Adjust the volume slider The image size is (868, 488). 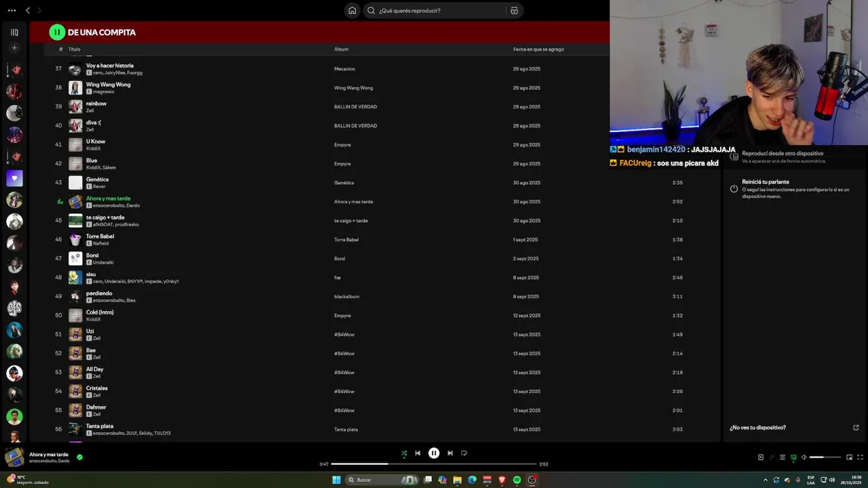pyautogui.click(x=825, y=457)
